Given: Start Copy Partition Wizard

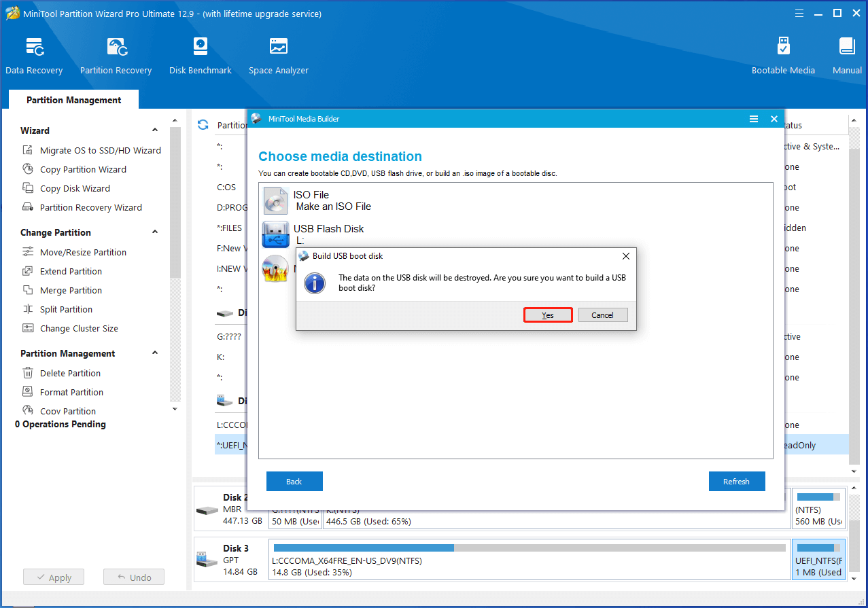Looking at the screenshot, I should point(75,169).
